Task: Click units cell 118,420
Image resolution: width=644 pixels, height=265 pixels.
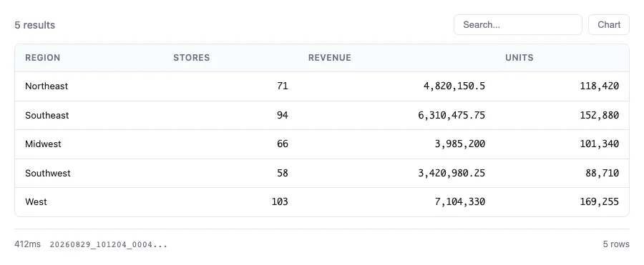Action: click(x=600, y=86)
